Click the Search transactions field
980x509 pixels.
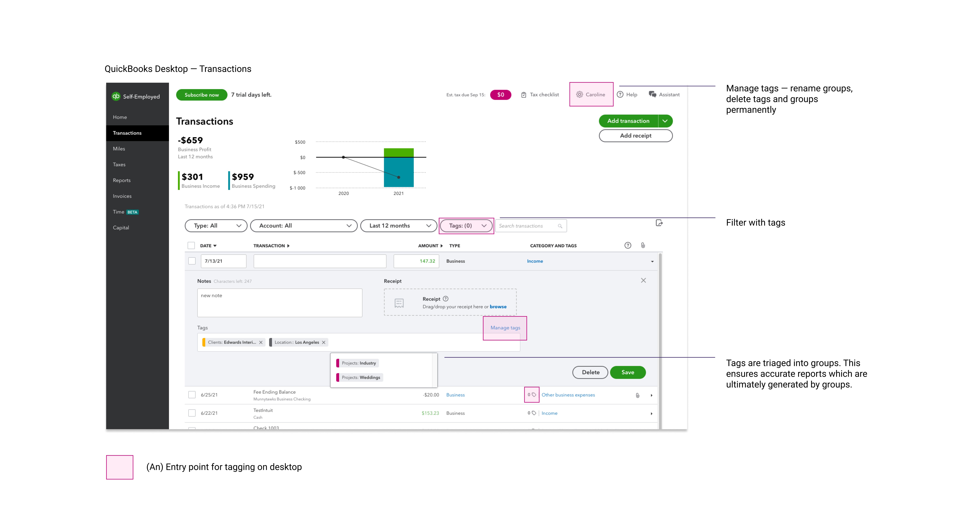pos(531,226)
